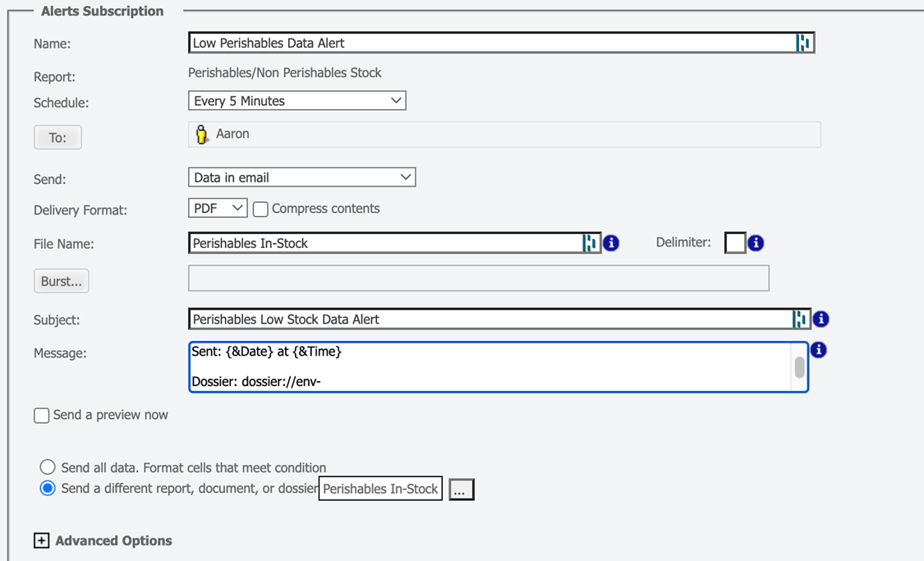
Task: Open the Send method dropdown
Action: 301,177
